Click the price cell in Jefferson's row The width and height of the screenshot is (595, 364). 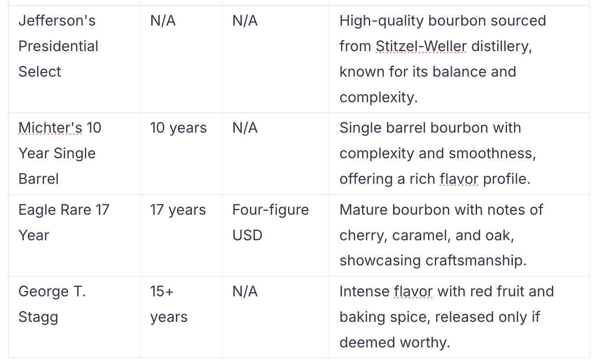(245, 21)
